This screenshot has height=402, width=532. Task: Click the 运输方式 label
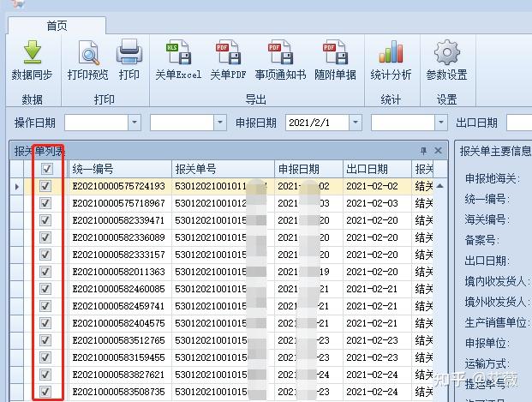pyautogui.click(x=487, y=363)
